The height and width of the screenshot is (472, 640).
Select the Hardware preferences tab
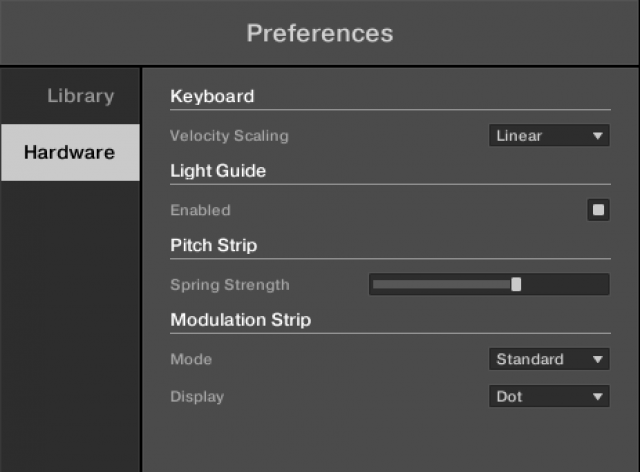click(x=70, y=153)
